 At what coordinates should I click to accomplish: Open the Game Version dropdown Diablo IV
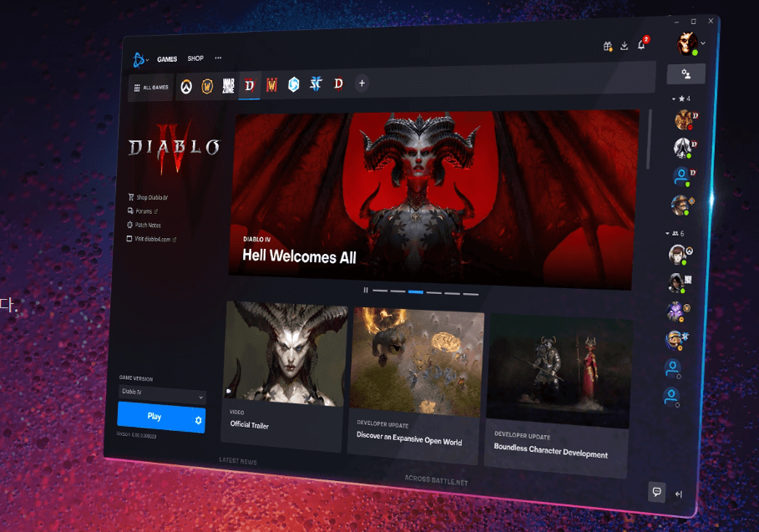(x=162, y=394)
